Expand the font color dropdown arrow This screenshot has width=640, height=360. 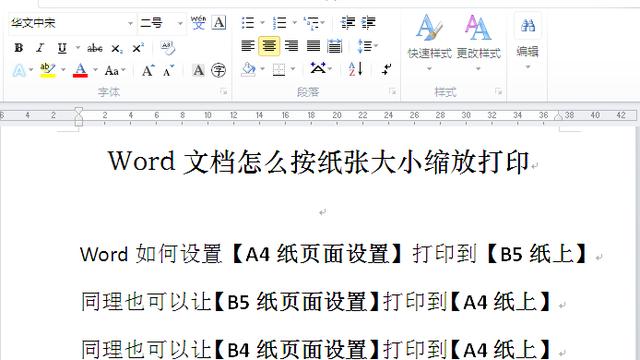point(96,70)
